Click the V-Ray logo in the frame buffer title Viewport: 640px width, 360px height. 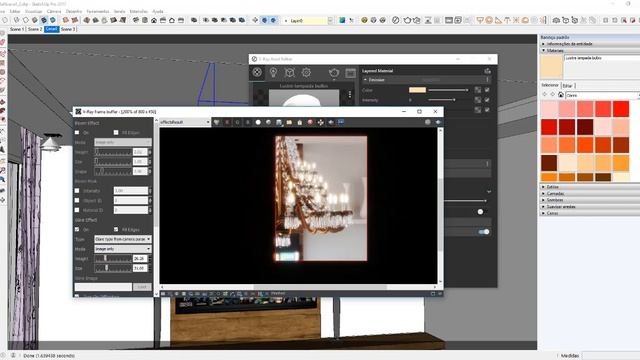78,111
